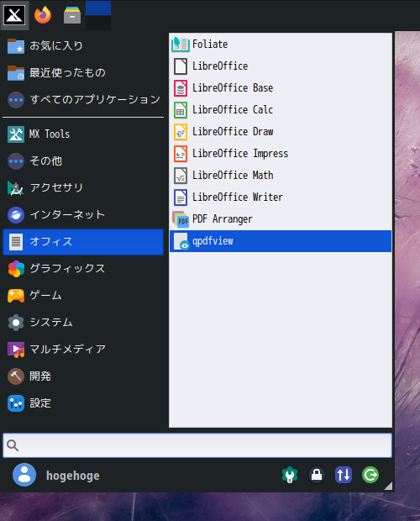Launch qpdfview

pos(281,241)
